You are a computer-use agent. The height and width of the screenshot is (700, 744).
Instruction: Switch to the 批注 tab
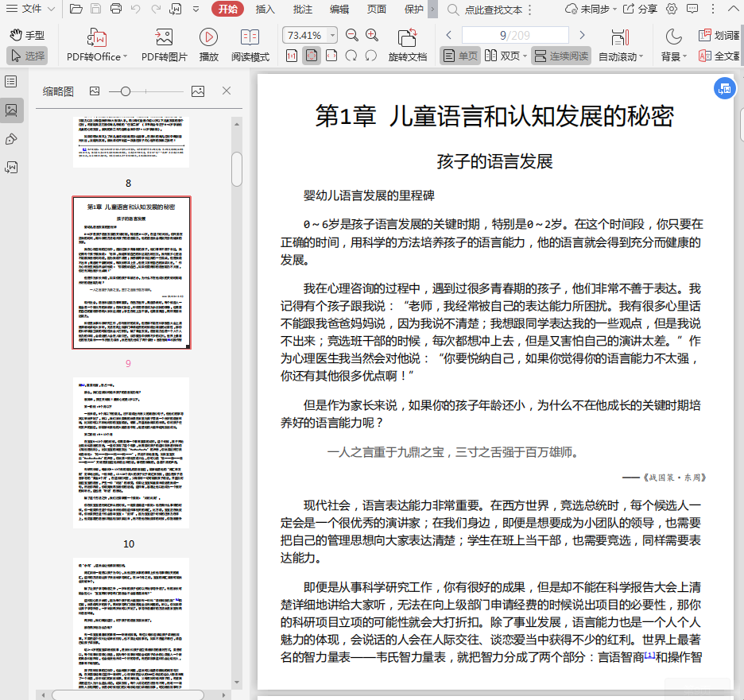click(x=302, y=9)
